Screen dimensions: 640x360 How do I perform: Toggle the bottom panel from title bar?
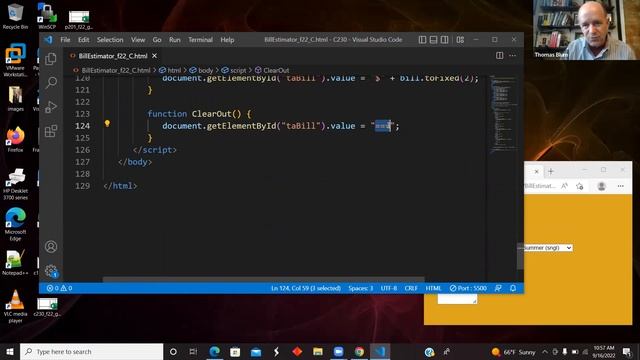click(x=433, y=40)
